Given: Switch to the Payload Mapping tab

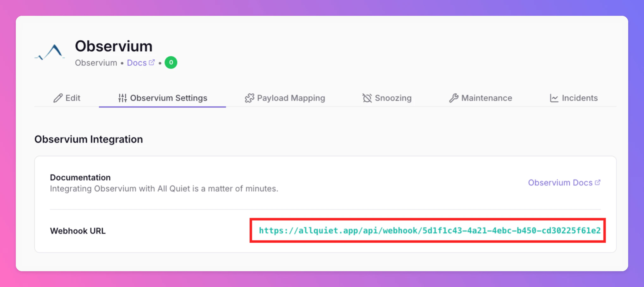Looking at the screenshot, I should (x=285, y=98).
